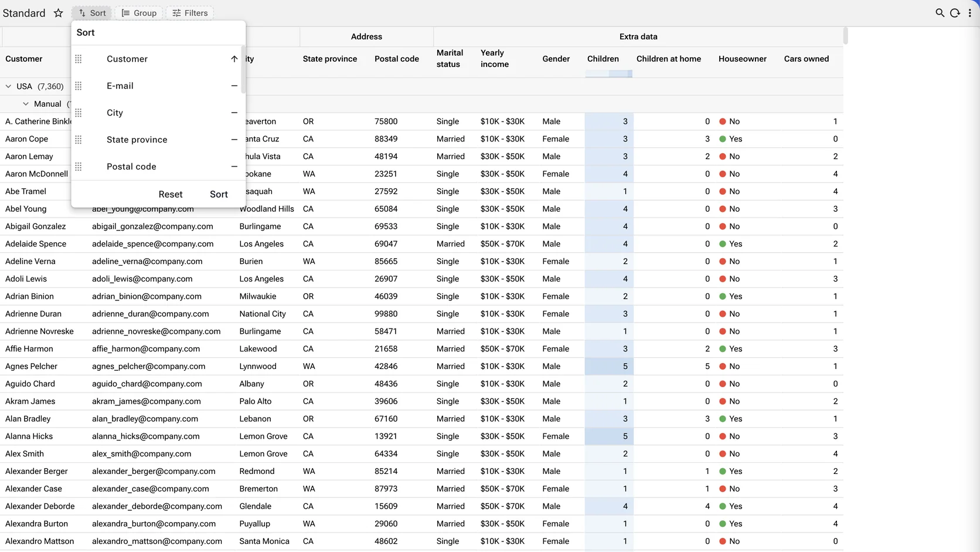Click the Children at home column header
The height and width of the screenshot is (552, 980).
669,59
